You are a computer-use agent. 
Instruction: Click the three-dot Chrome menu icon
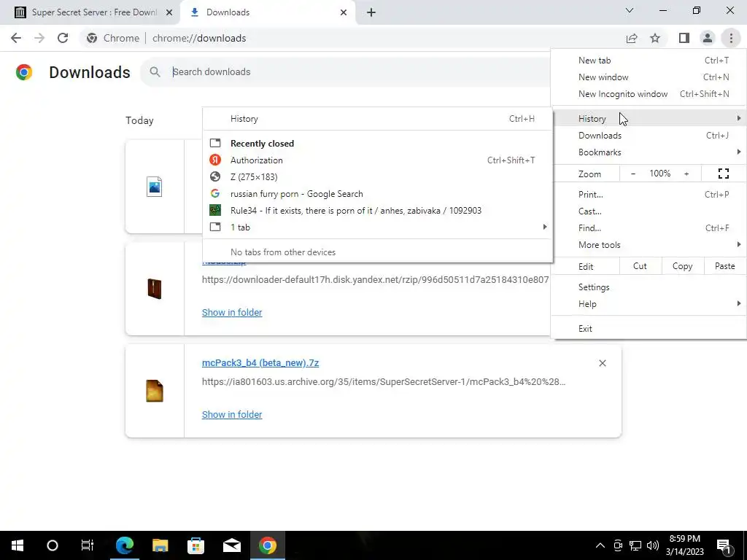tap(731, 38)
